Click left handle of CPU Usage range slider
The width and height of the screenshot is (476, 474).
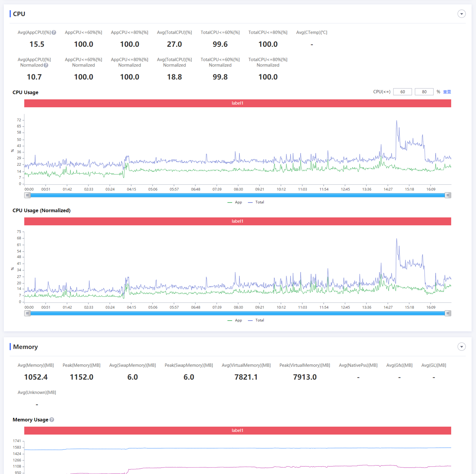[x=27, y=195]
